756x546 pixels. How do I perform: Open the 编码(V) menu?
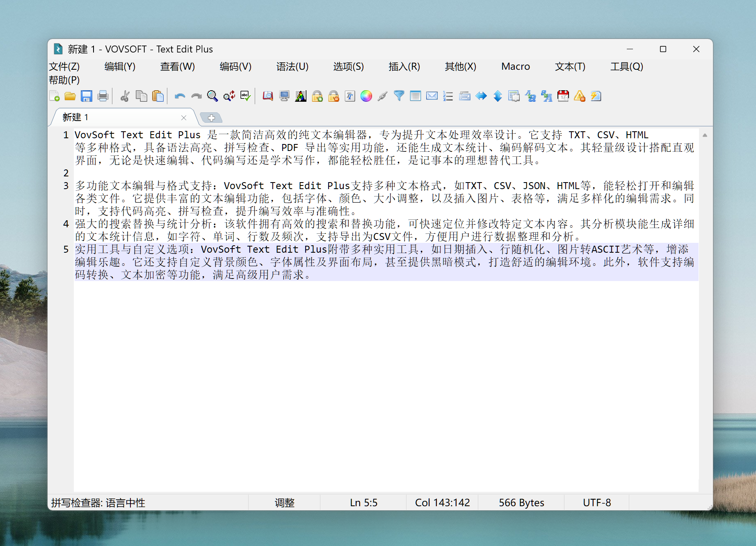point(235,66)
